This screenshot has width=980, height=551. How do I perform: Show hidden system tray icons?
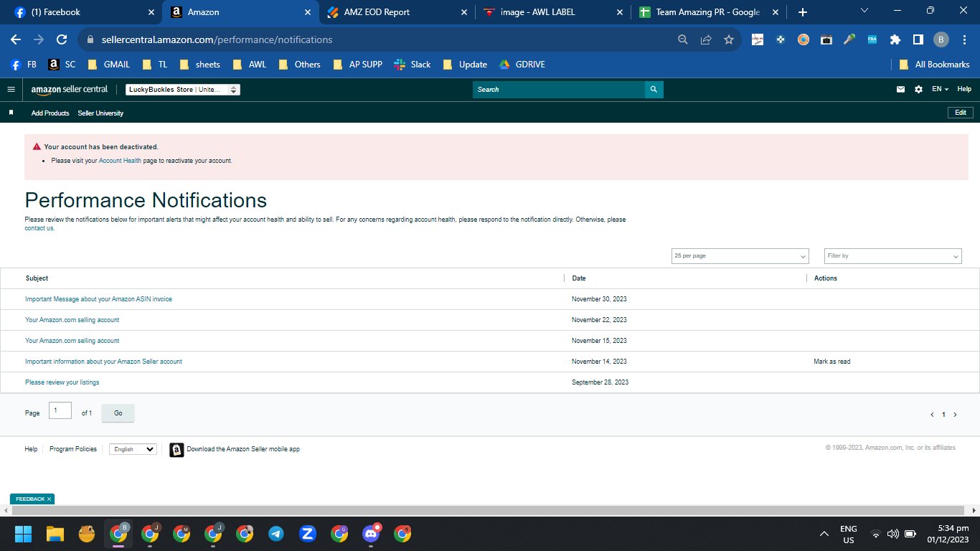coord(824,534)
